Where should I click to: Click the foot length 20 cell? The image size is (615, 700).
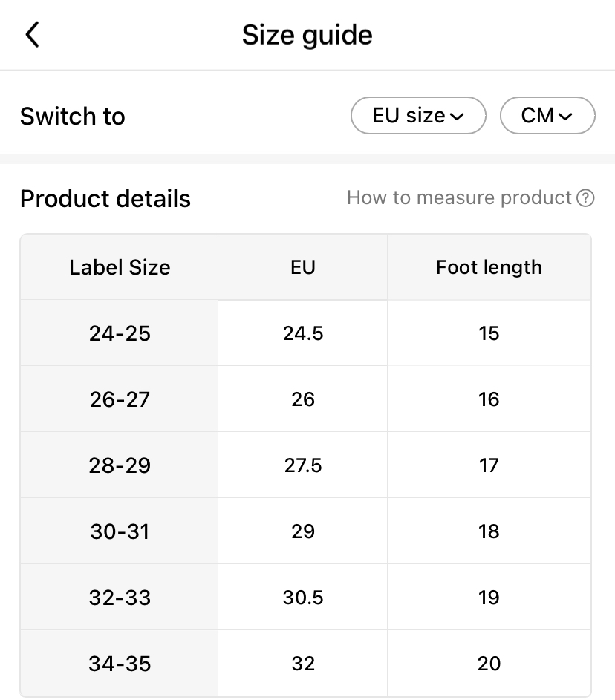click(489, 664)
